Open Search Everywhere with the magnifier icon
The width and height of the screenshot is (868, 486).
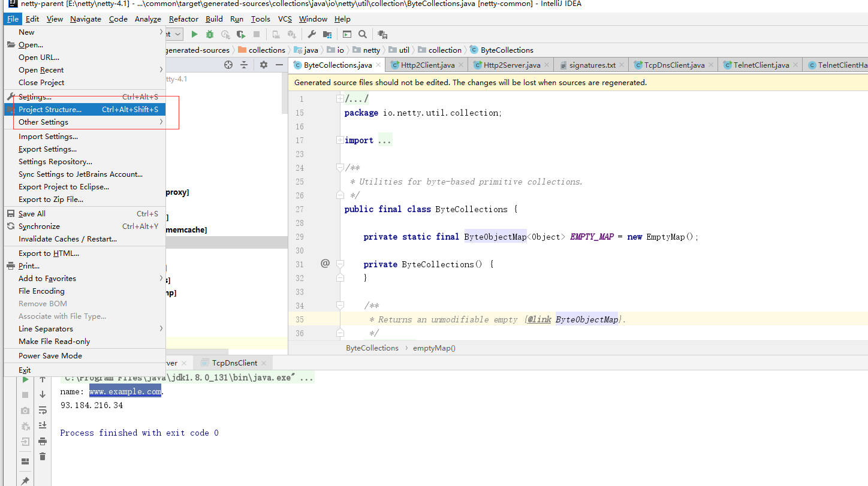(363, 34)
